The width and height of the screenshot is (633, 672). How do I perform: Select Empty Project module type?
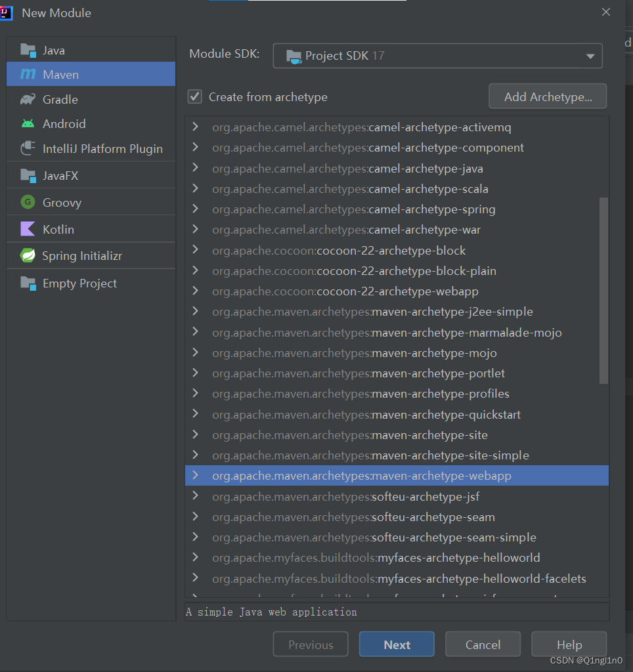pyautogui.click(x=91, y=283)
